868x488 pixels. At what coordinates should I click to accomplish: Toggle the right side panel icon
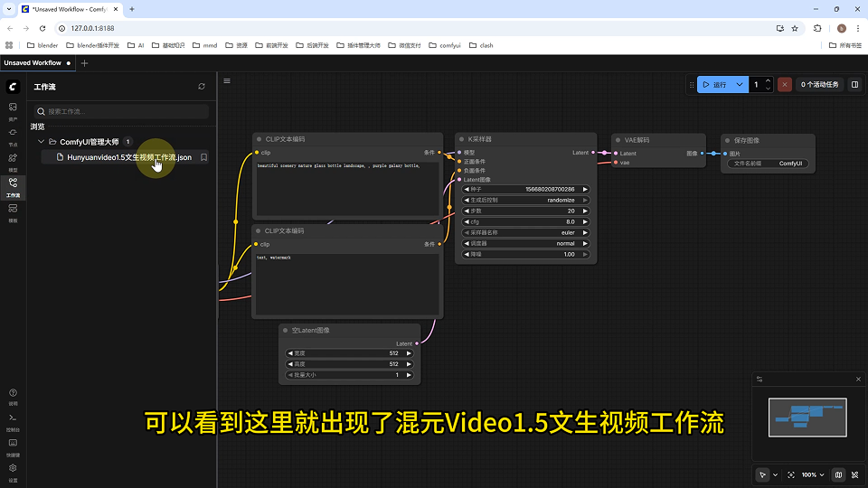[x=854, y=85]
